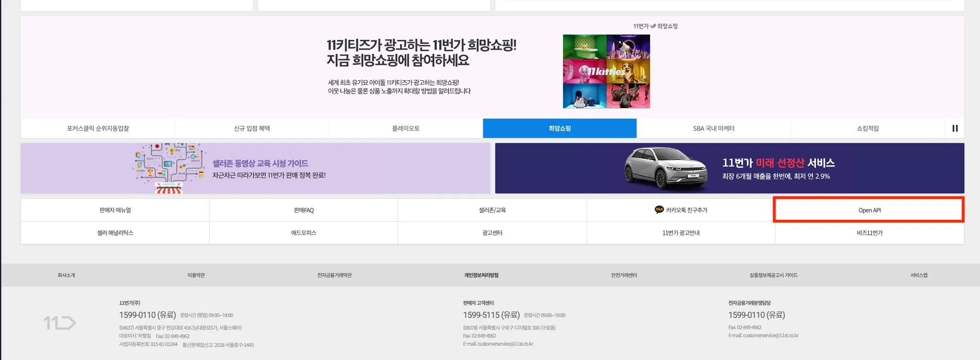View 전자금융거래약관 in the footer
This screenshot has height=360, width=980.
point(334,275)
